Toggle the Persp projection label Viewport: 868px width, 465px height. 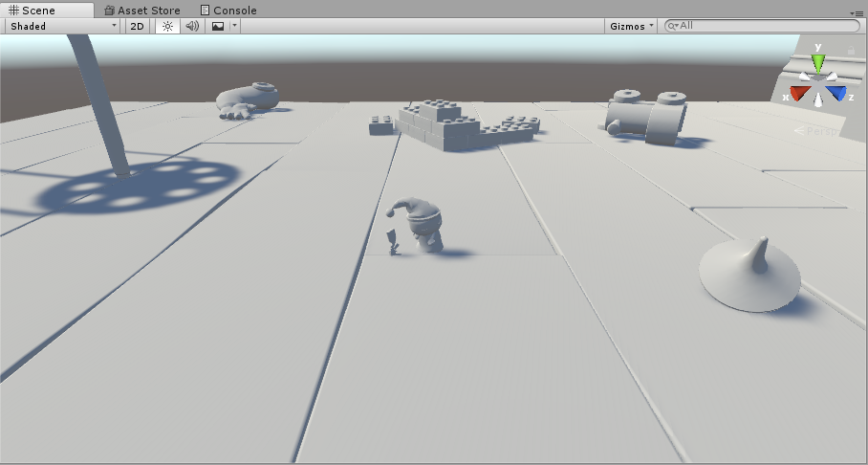coord(820,131)
